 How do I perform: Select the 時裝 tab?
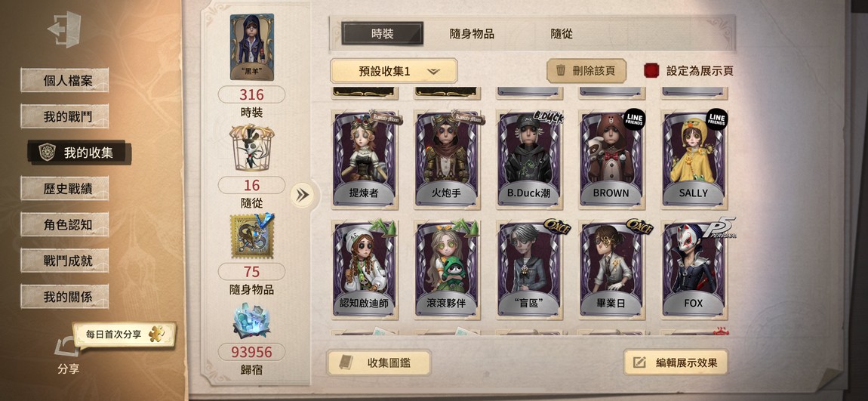pyautogui.click(x=383, y=34)
